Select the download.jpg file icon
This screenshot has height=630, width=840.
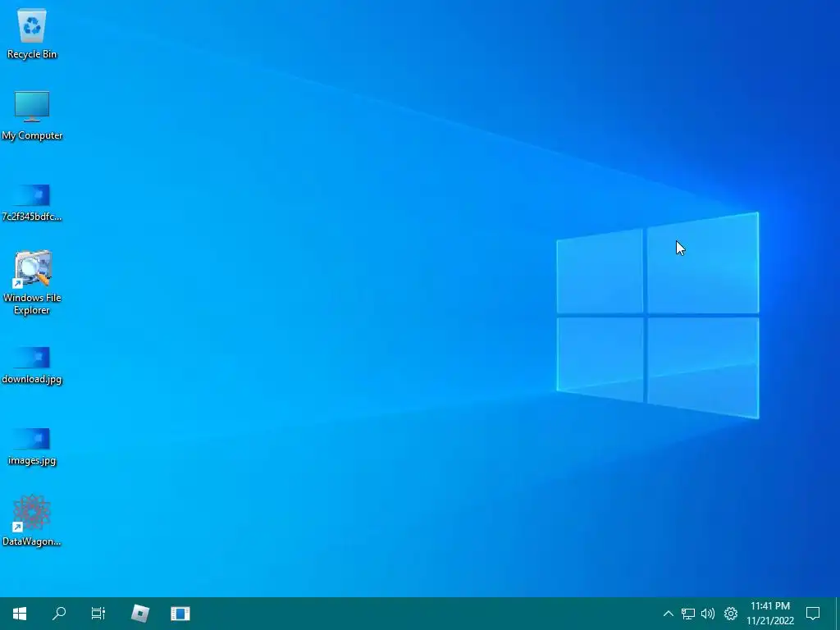[32, 365]
